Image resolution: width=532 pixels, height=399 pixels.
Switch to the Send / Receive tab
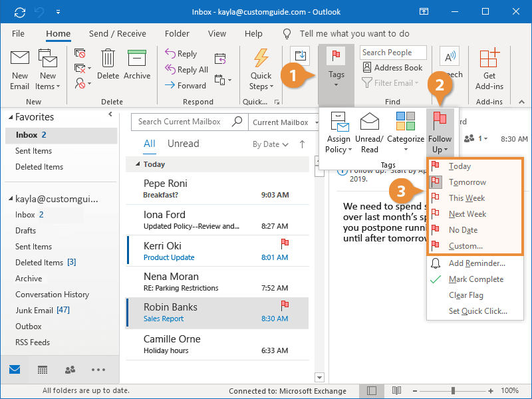tap(118, 34)
